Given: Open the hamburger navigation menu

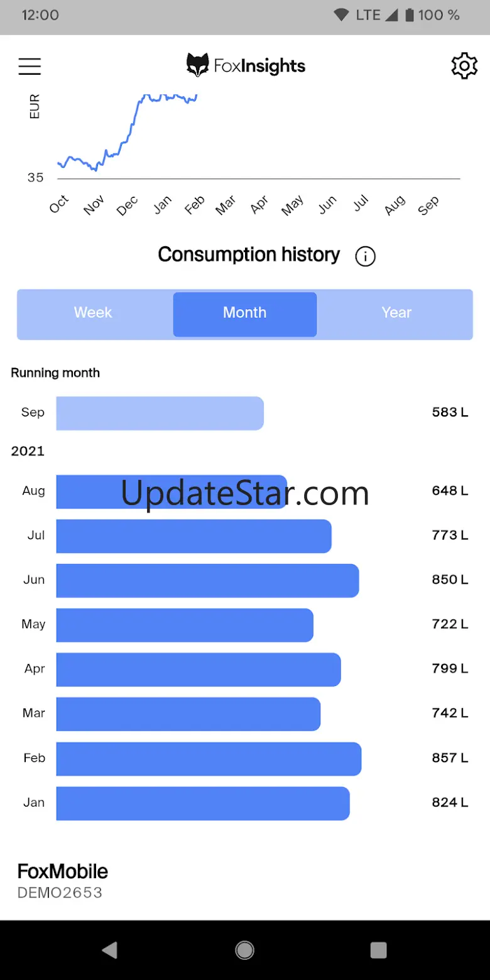Looking at the screenshot, I should (x=30, y=66).
